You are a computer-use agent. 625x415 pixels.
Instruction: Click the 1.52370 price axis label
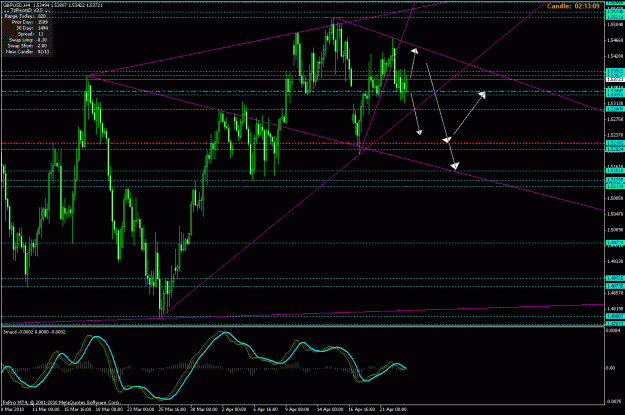coord(615,135)
